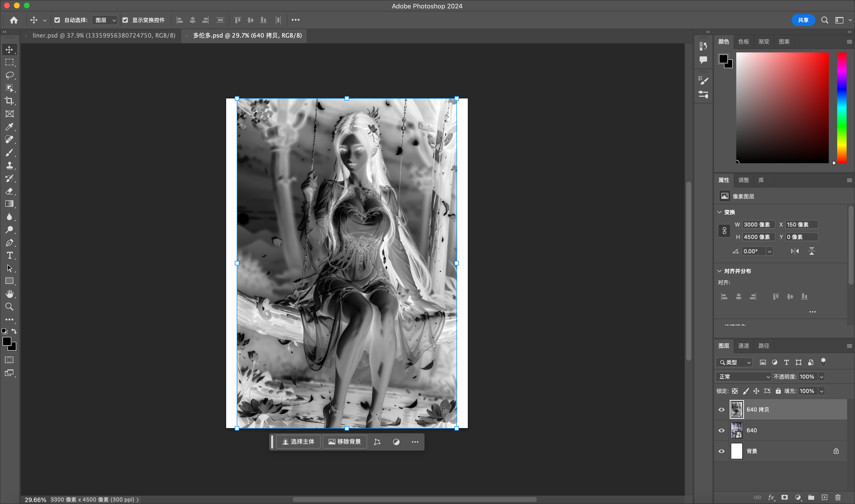Click the W width input field
This screenshot has height=504, width=855.
759,225
